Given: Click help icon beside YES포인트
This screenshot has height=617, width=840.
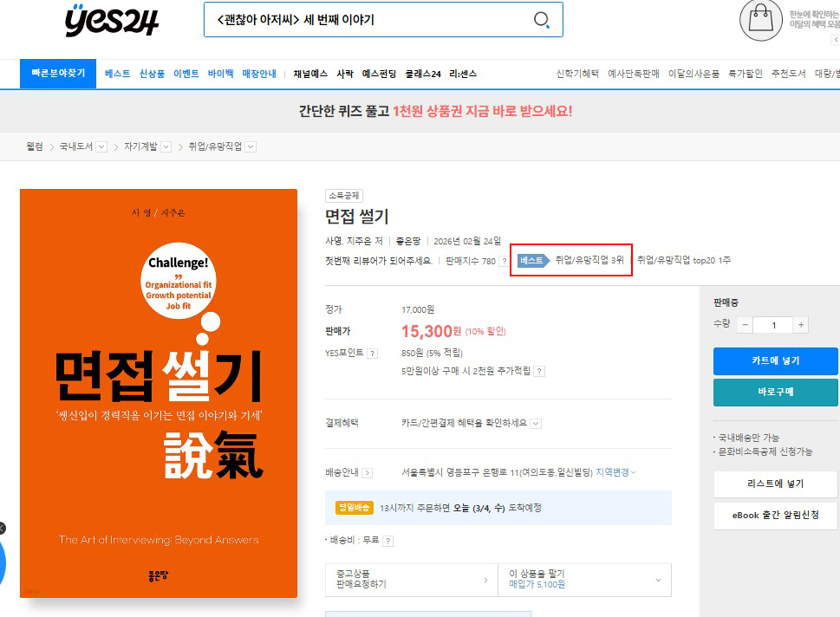Looking at the screenshot, I should click(372, 354).
